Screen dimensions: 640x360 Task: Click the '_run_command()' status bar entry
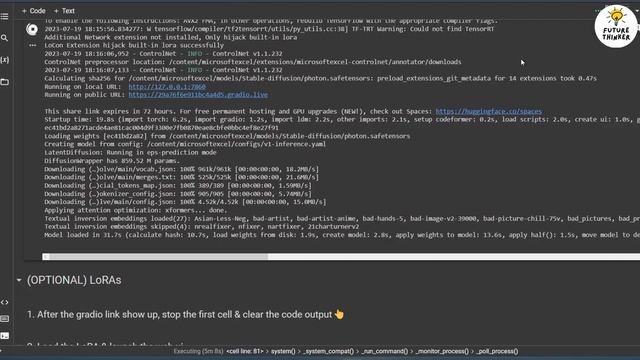click(x=384, y=351)
